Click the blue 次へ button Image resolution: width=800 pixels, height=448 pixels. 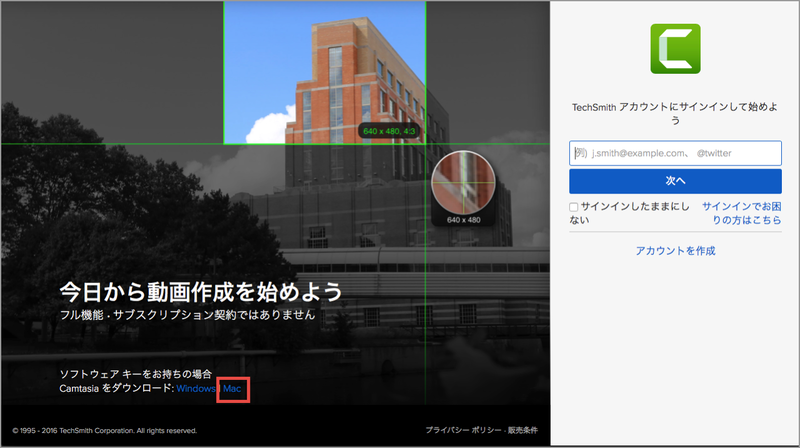675,181
